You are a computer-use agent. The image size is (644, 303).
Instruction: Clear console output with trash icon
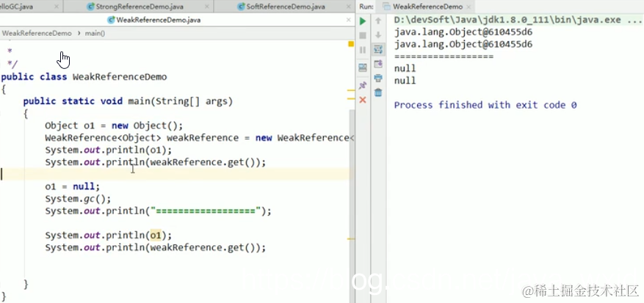(378, 92)
